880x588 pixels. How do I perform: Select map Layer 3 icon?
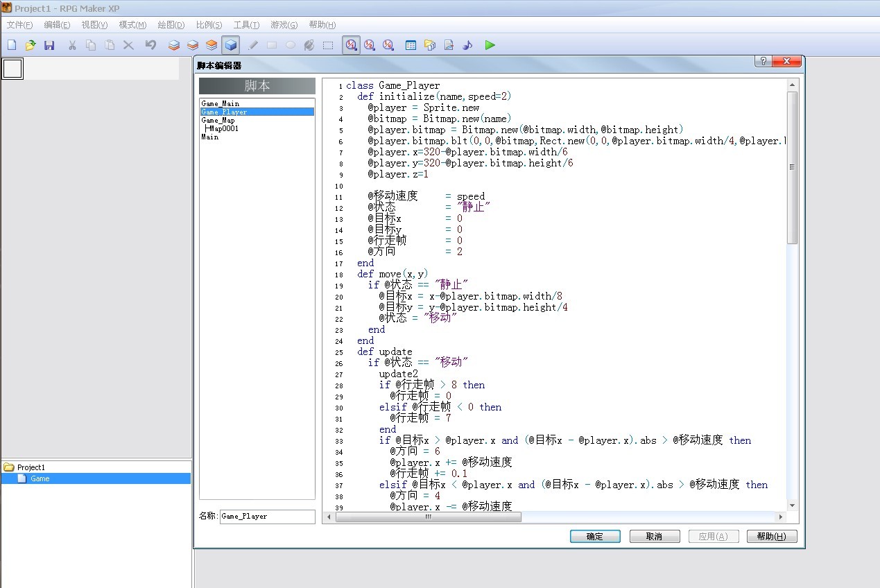tap(212, 45)
